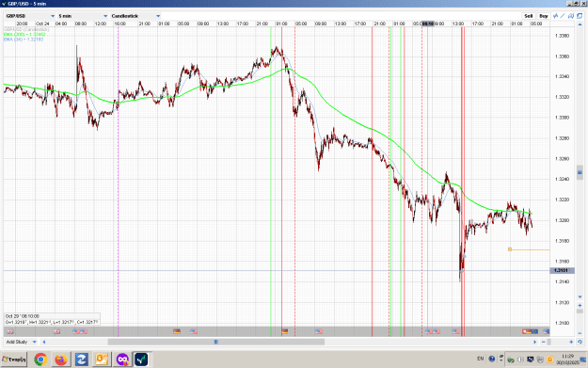Open Firefox from the taskbar

[x=61, y=360]
